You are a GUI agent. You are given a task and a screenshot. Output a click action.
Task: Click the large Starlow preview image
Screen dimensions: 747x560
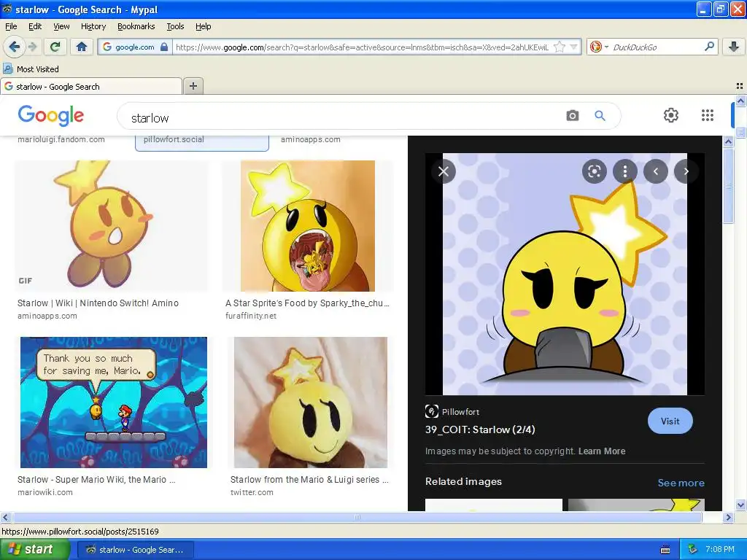[x=565, y=274]
